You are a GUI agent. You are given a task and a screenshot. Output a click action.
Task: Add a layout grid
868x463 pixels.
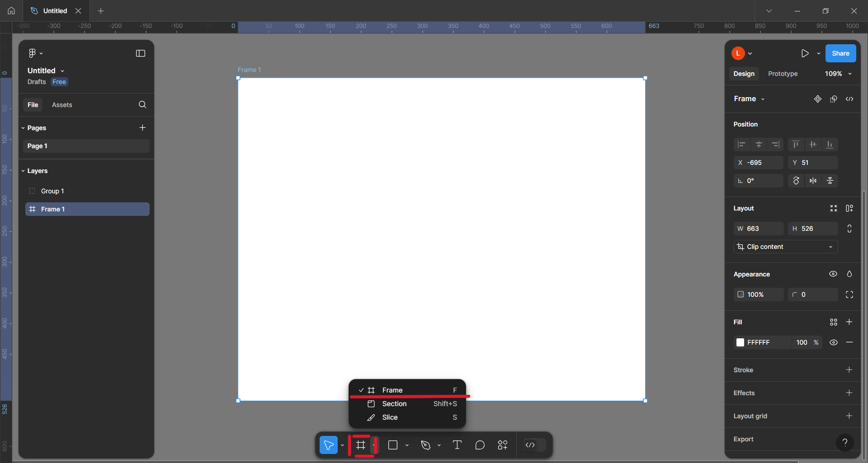click(x=849, y=416)
